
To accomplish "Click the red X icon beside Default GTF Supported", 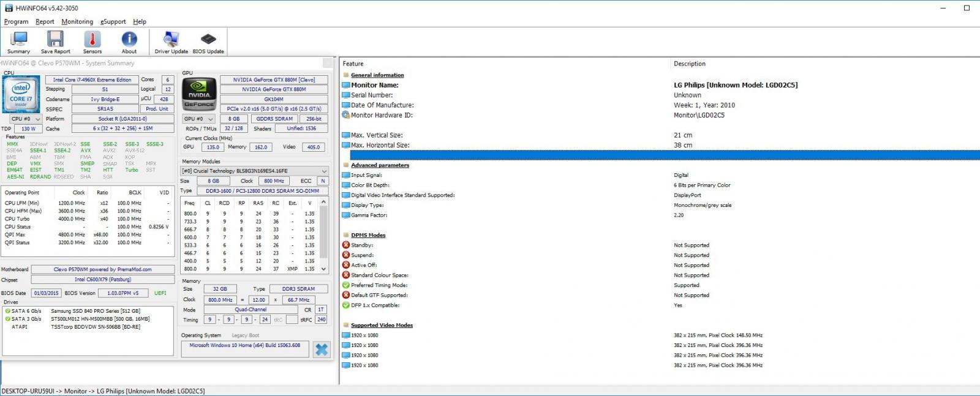I will [x=346, y=295].
